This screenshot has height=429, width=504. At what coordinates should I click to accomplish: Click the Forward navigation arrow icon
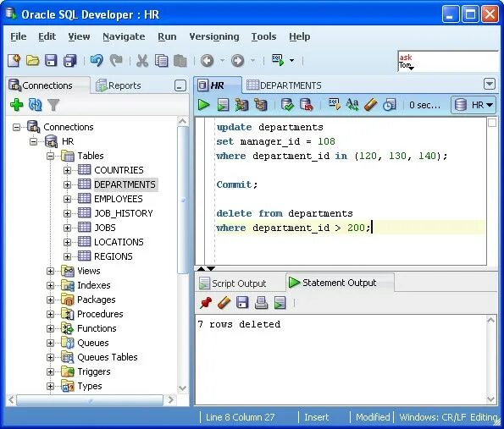pyautogui.click(x=237, y=60)
